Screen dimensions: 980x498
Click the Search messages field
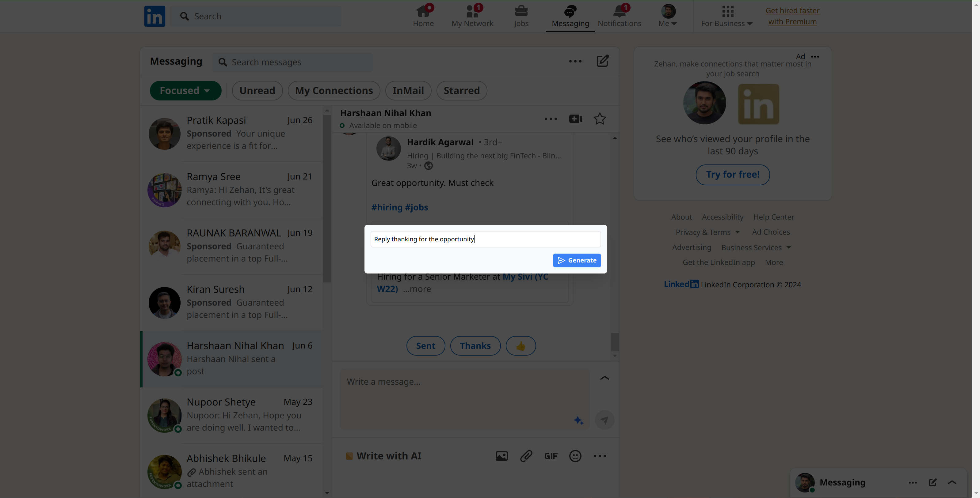pyautogui.click(x=292, y=62)
